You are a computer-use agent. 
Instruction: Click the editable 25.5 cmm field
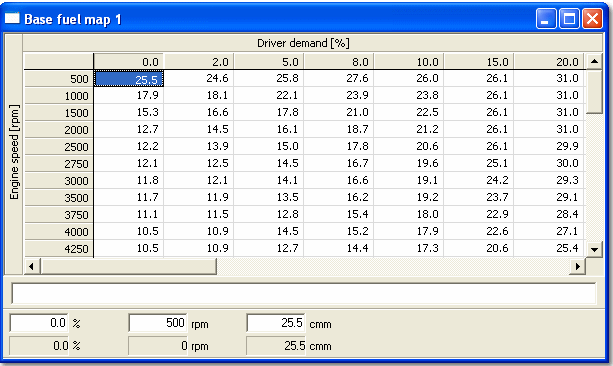click(276, 323)
